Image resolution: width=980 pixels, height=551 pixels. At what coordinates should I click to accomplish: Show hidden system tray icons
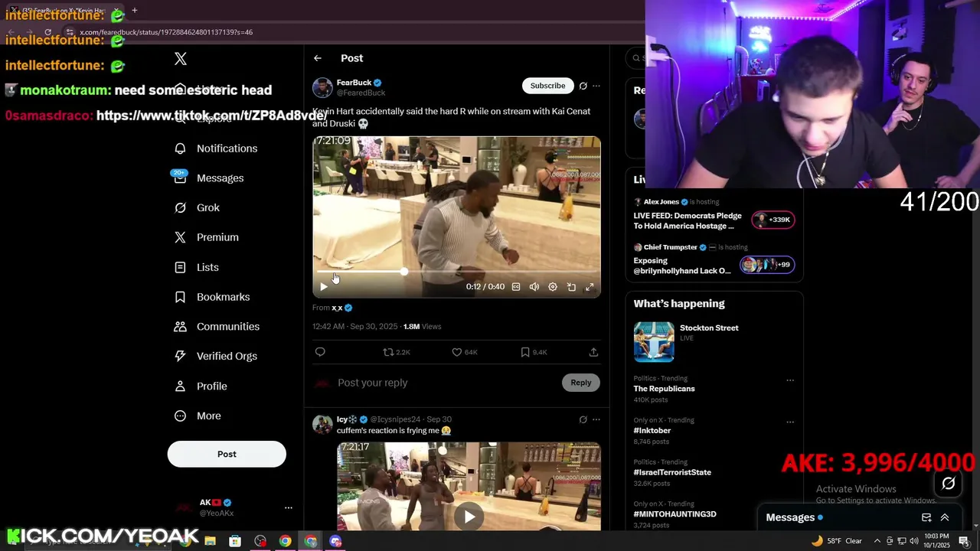click(x=877, y=541)
